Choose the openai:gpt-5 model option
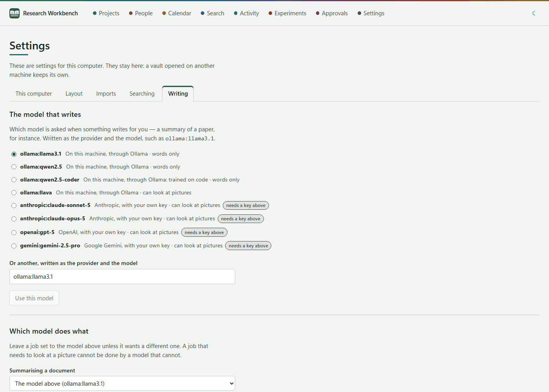 click(x=14, y=232)
